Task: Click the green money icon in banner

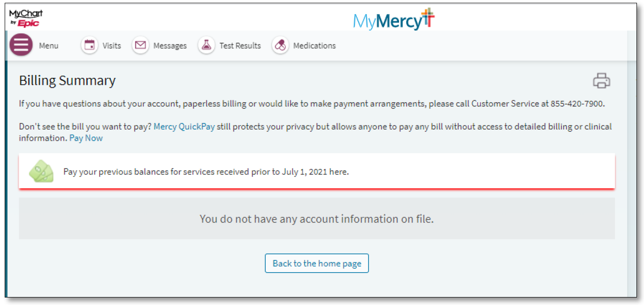Action: [x=41, y=172]
